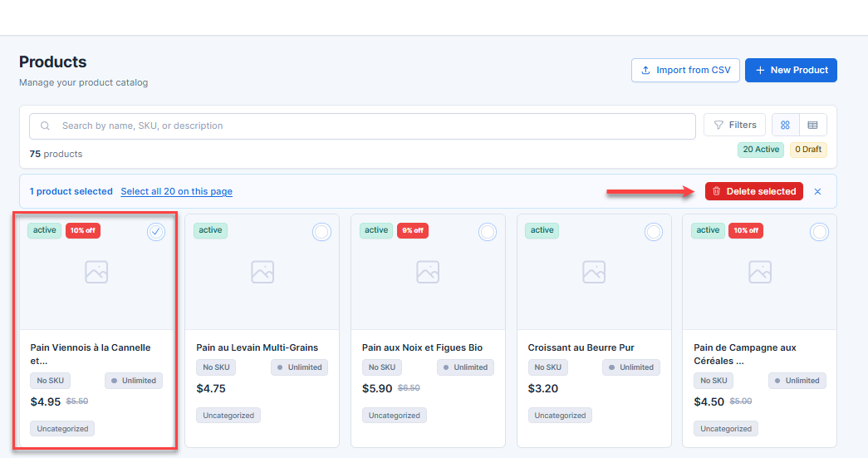The height and width of the screenshot is (458, 868).
Task: Select the Pain de Campagne aux Céréales checkbox
Action: [819, 231]
